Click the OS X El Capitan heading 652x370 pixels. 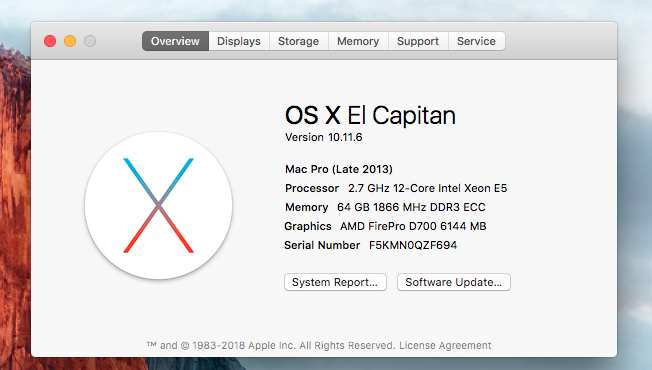(370, 115)
